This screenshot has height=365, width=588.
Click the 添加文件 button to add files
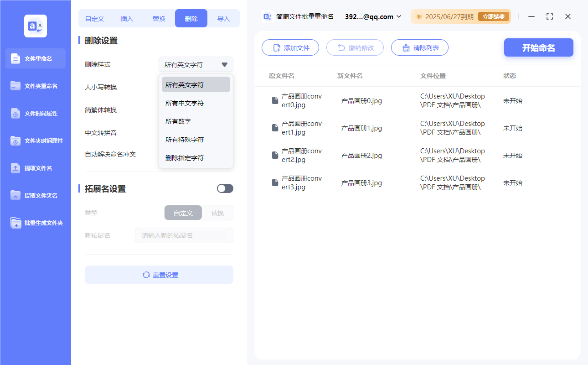coord(290,47)
